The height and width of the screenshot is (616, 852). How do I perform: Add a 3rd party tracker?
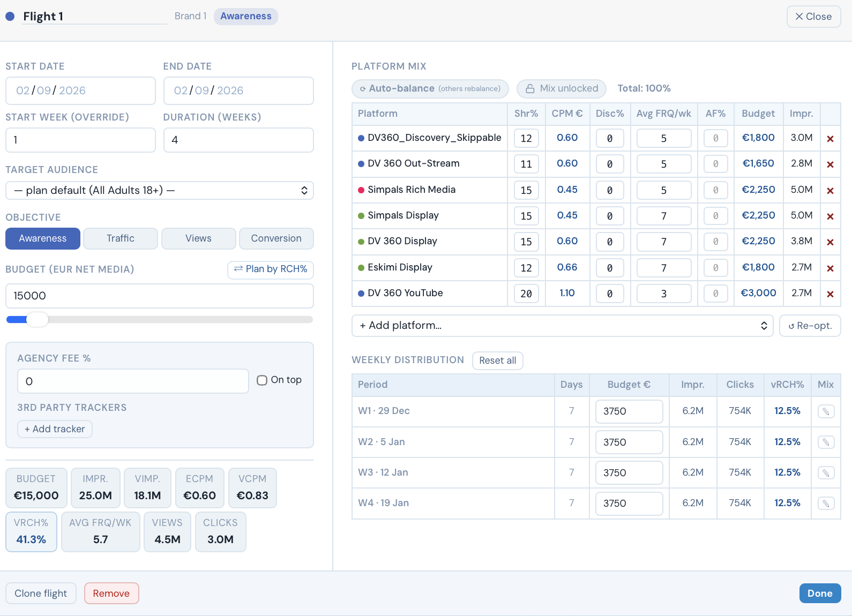click(55, 429)
